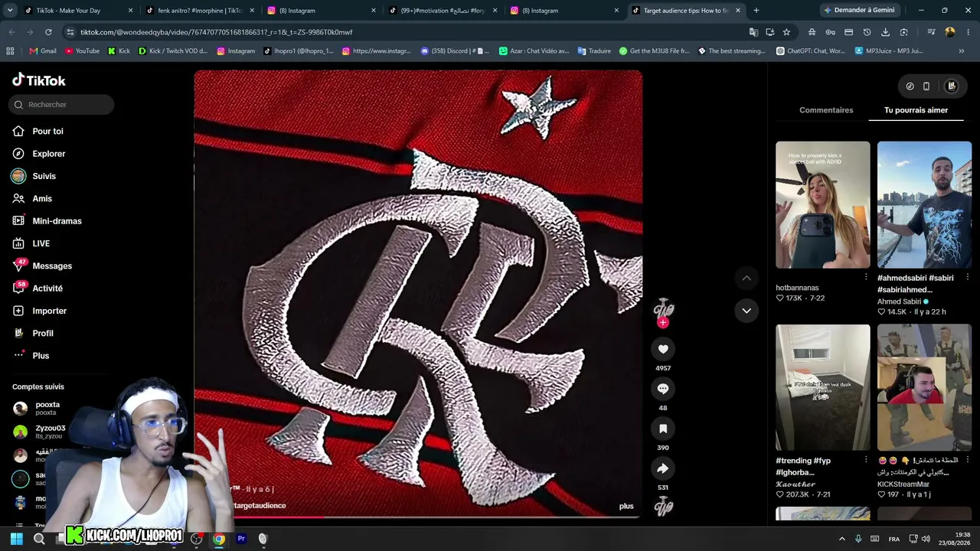The height and width of the screenshot is (551, 980).
Task: Click the Google Translate icon in address bar
Action: pyautogui.click(x=753, y=32)
